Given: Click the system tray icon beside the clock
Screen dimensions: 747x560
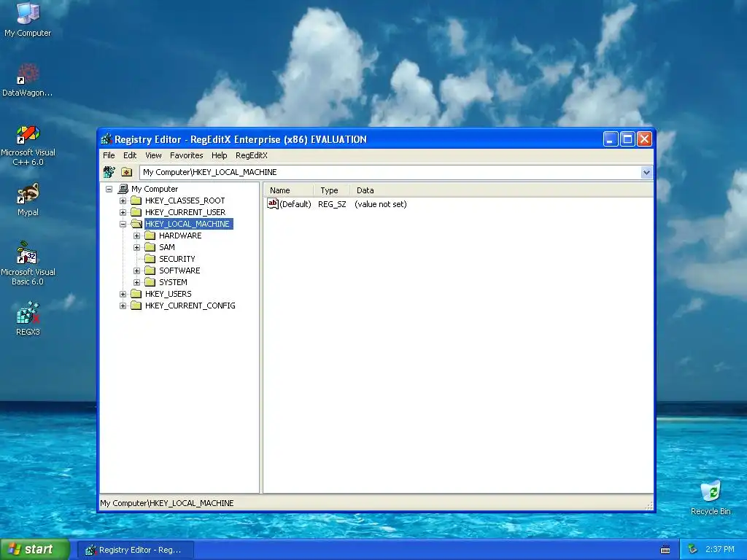Looking at the screenshot, I should click(693, 549).
